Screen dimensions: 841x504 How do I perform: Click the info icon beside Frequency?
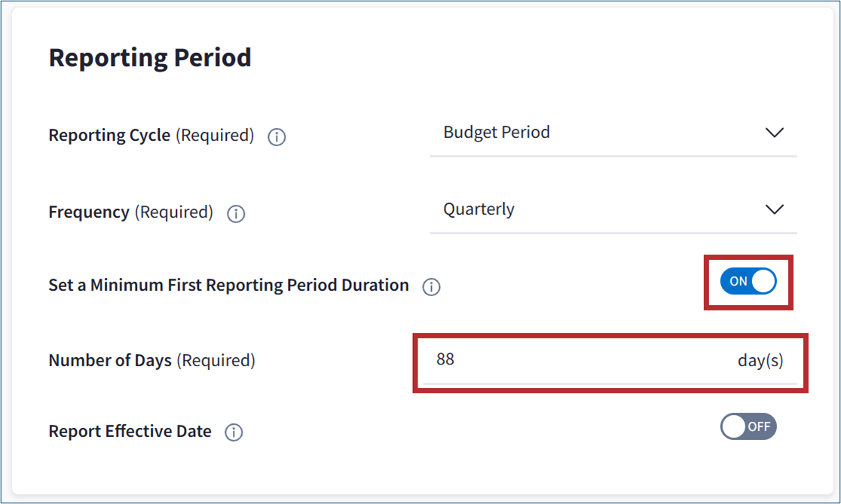236,214
